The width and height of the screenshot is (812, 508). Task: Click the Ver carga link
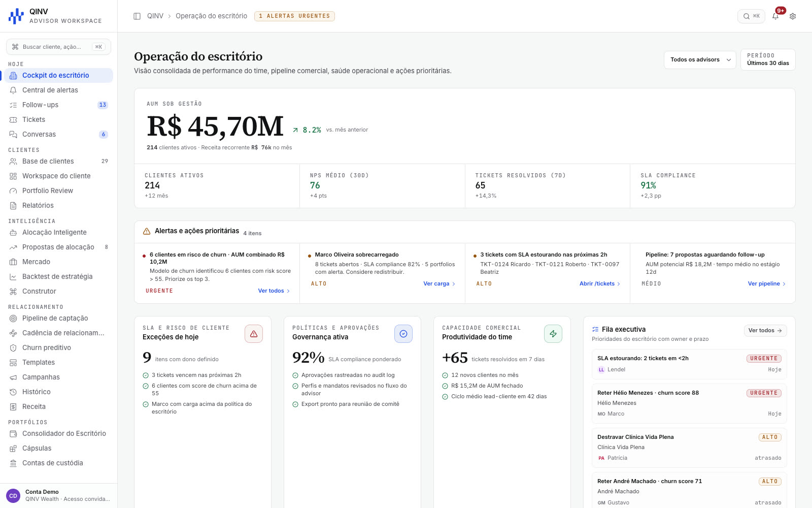click(x=439, y=284)
